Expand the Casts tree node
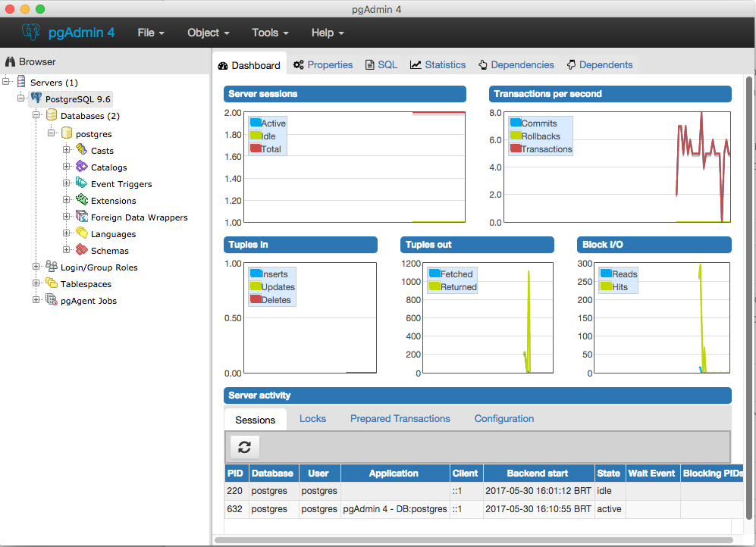This screenshot has width=756, height=547. tap(67, 150)
